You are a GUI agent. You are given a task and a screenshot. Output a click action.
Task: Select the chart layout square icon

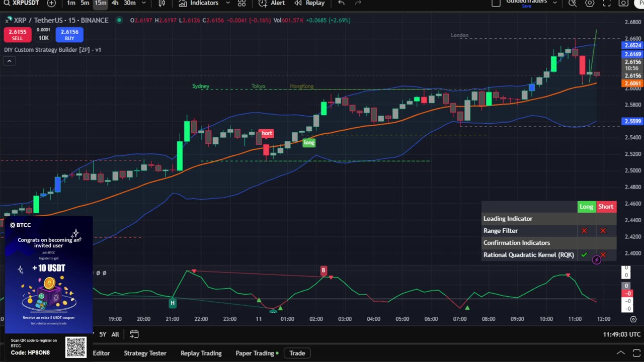pos(496,3)
